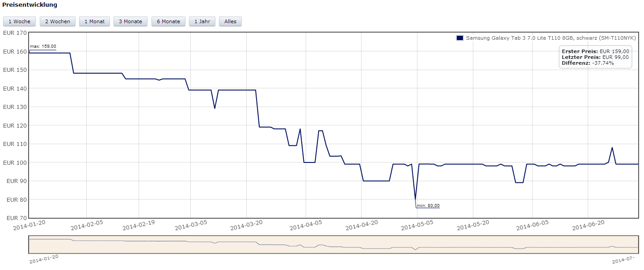Click the max: 159,00 annotation

coord(43,46)
